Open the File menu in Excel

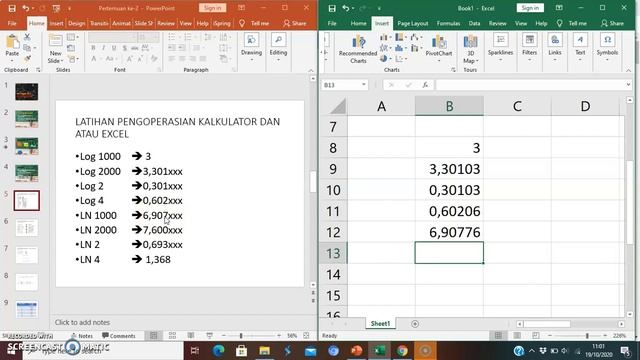point(332,23)
